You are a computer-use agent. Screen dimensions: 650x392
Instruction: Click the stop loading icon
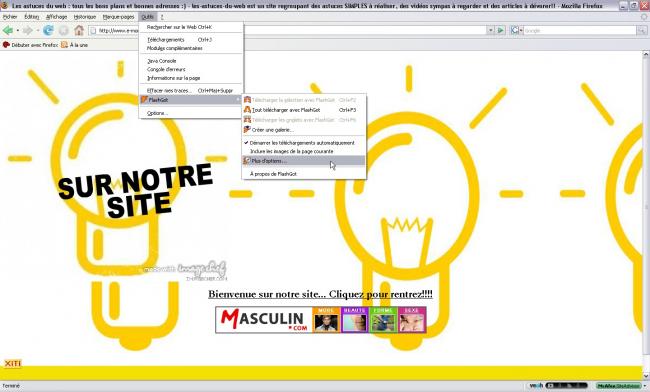(63, 30)
